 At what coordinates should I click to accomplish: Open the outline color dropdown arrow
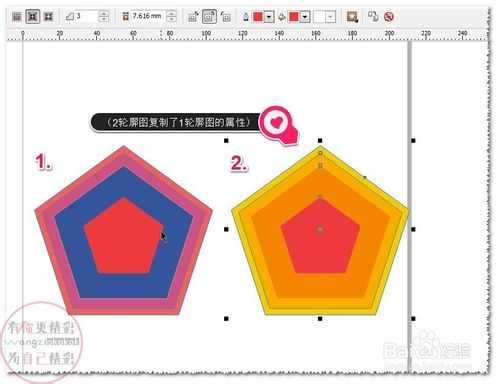(x=269, y=17)
